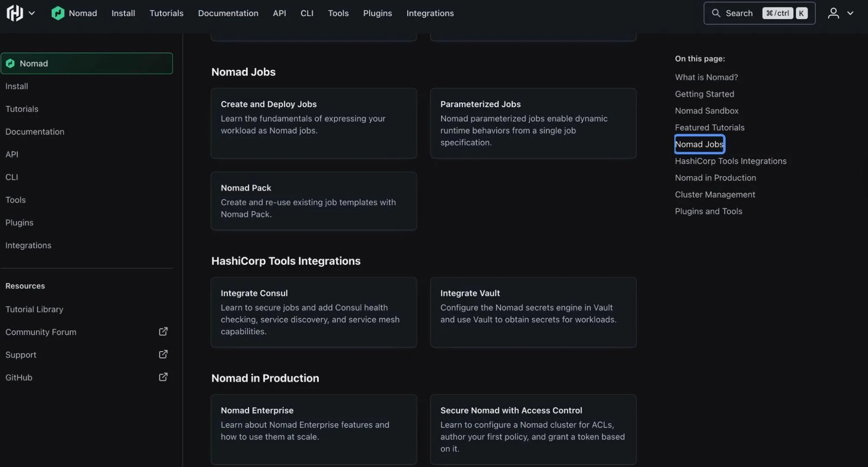The image size is (868, 467).
Task: Click the Support external link icon
Action: (163, 354)
